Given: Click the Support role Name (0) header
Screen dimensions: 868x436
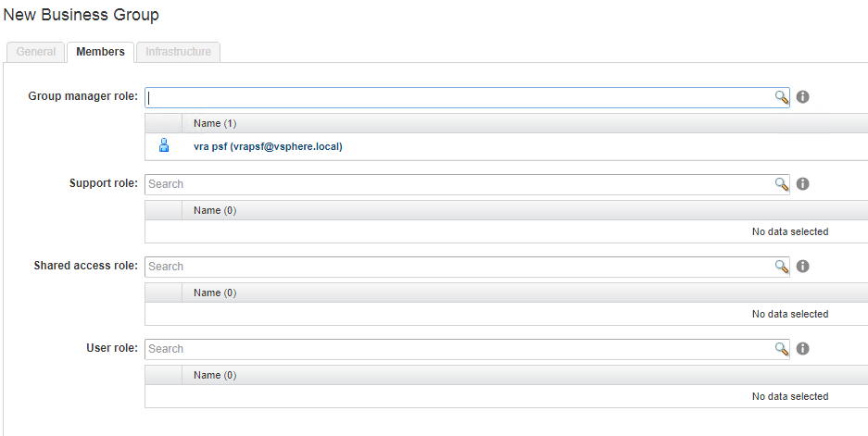Looking at the screenshot, I should [x=215, y=210].
